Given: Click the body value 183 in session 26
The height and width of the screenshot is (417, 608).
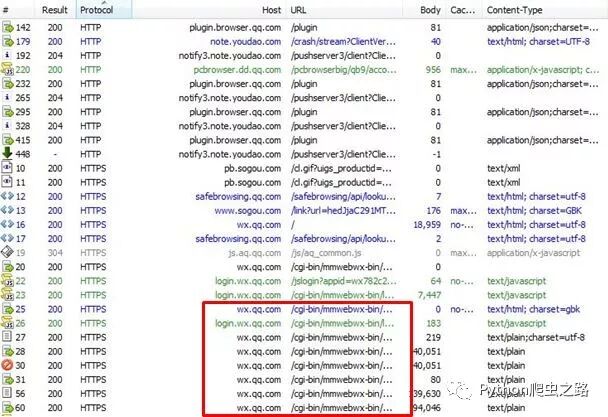Looking at the screenshot, I should [434, 323].
